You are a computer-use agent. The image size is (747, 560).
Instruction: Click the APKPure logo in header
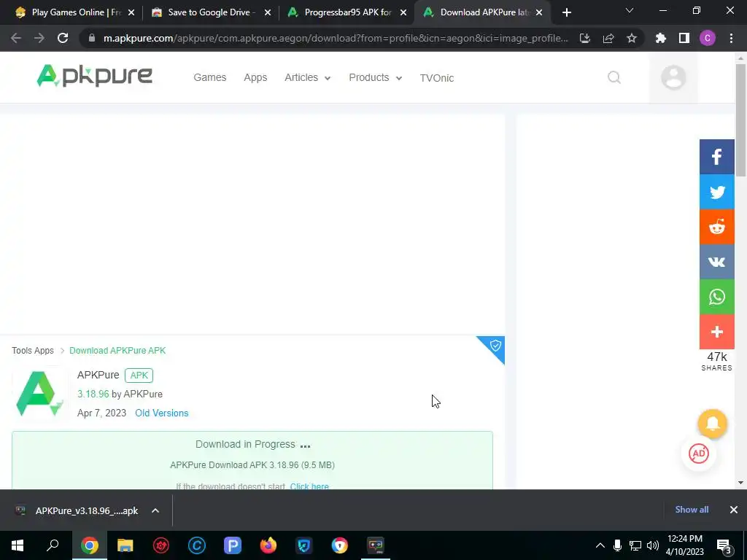click(x=94, y=76)
